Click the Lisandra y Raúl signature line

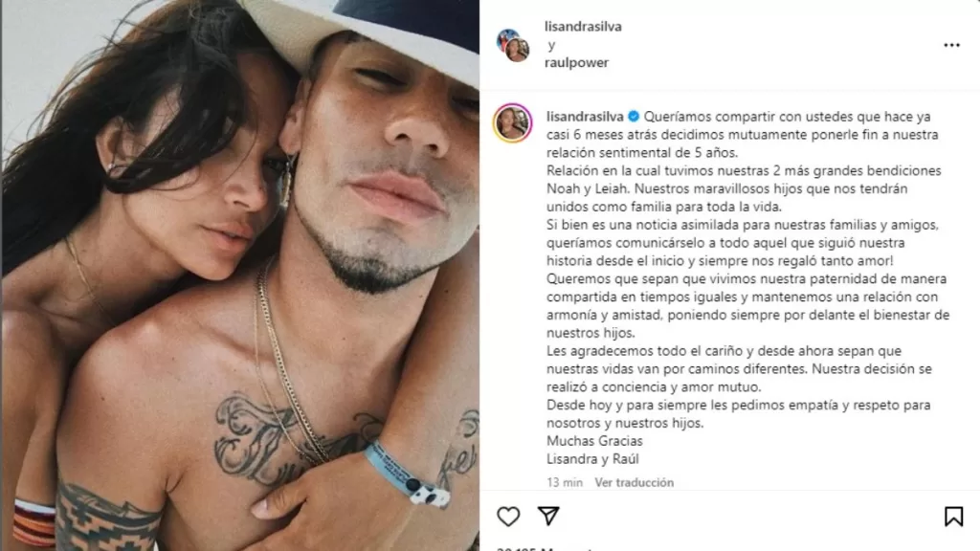(x=592, y=459)
